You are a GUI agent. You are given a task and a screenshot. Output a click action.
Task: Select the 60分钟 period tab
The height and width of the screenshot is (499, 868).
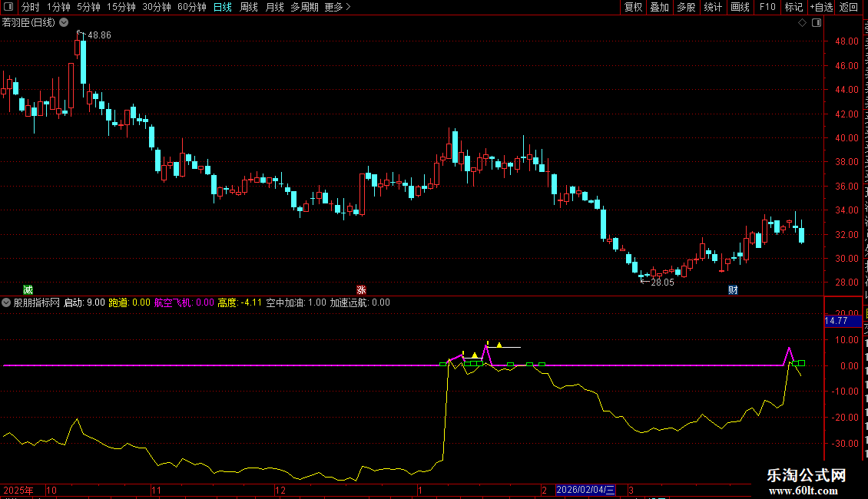pos(191,7)
